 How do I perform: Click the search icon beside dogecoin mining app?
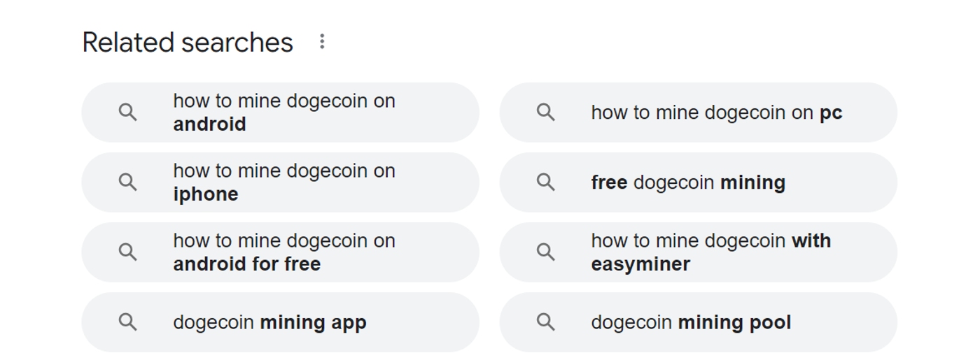click(127, 322)
